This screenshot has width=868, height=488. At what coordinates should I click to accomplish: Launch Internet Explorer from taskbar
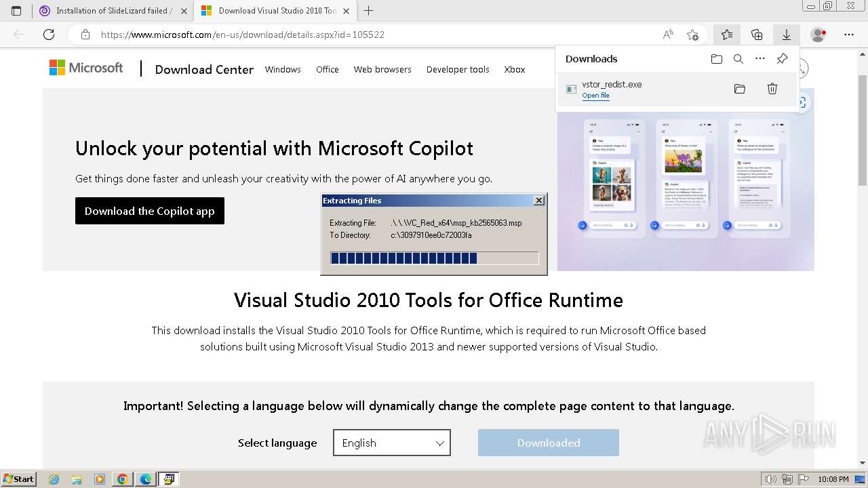tap(54, 479)
